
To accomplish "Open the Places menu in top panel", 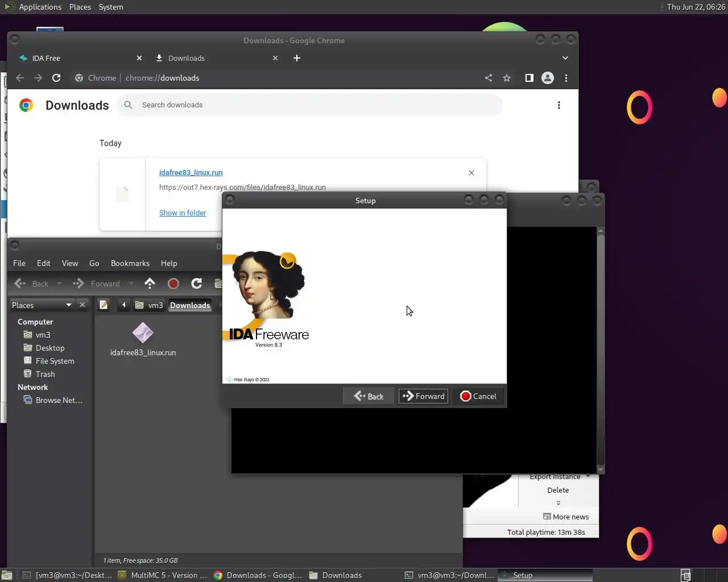I will (80, 7).
